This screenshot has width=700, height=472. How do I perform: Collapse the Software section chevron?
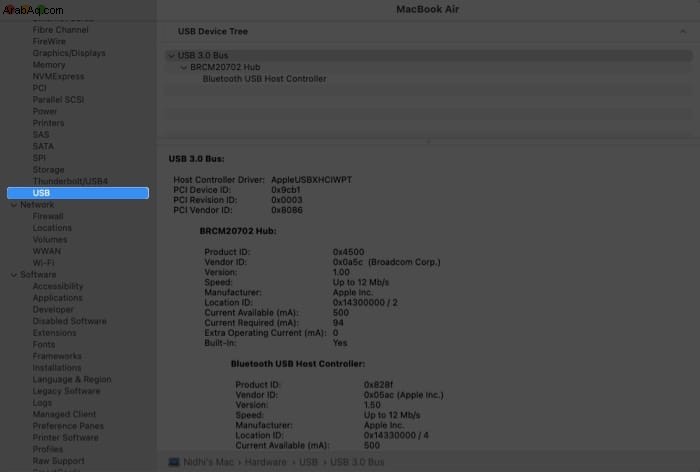[13, 275]
